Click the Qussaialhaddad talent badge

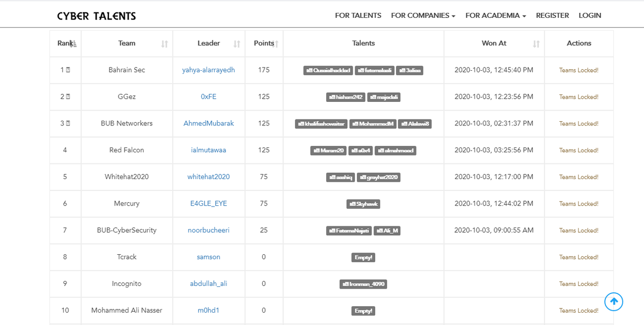coord(328,70)
